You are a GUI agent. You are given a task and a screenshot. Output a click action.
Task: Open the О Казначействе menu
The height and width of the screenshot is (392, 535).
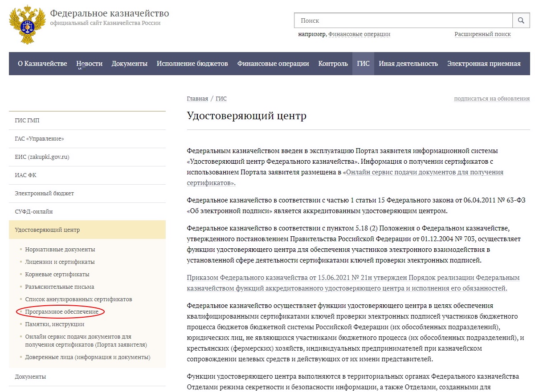pyautogui.click(x=42, y=64)
